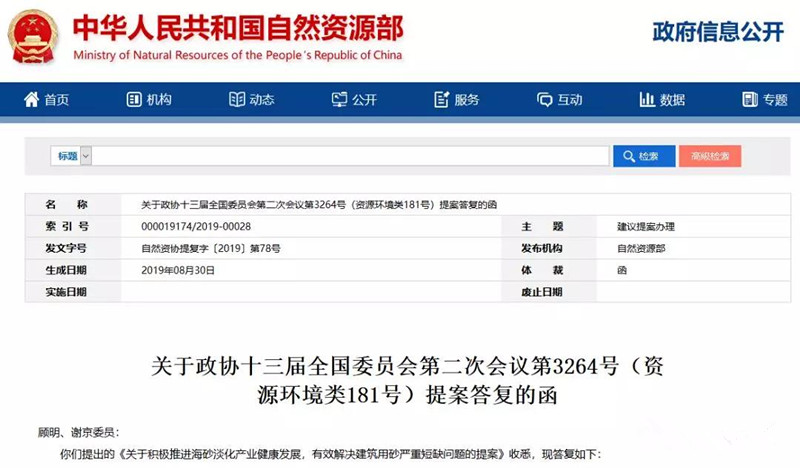Screen dimensions: 800x468
Task: Click the 生成日期 field label
Action: (66, 270)
